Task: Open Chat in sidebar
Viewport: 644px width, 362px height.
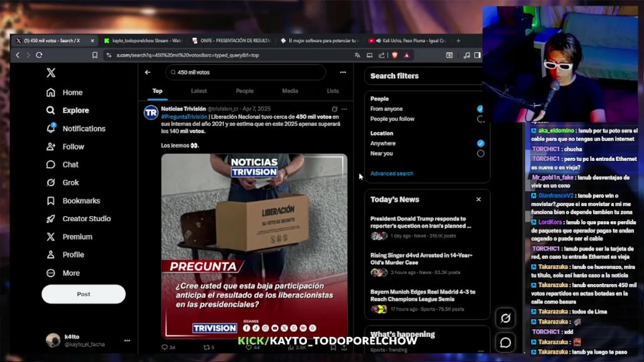Action: (62, 165)
